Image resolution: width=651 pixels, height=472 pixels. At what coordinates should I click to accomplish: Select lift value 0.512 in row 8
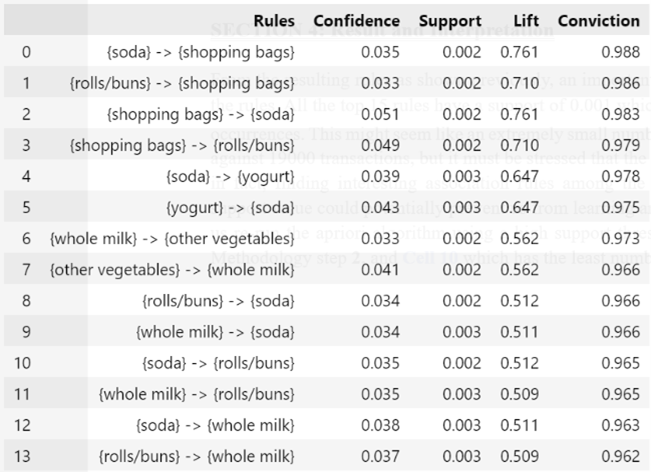[x=519, y=301]
